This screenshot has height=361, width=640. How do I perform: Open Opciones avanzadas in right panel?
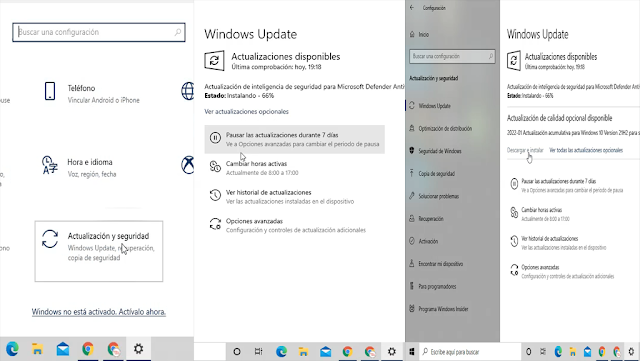(562, 272)
